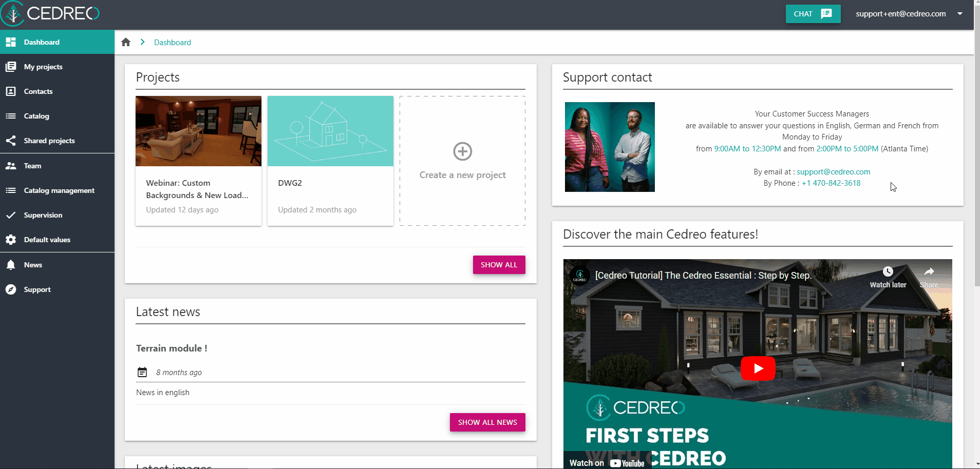This screenshot has width=980, height=469.
Task: Go to Contacts in the sidebar
Action: 57,91
